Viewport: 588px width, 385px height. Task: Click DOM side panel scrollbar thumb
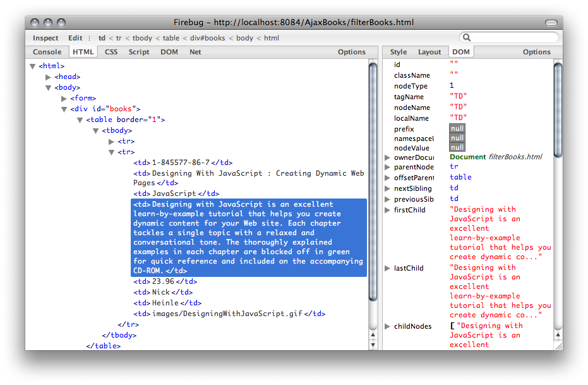[558, 110]
